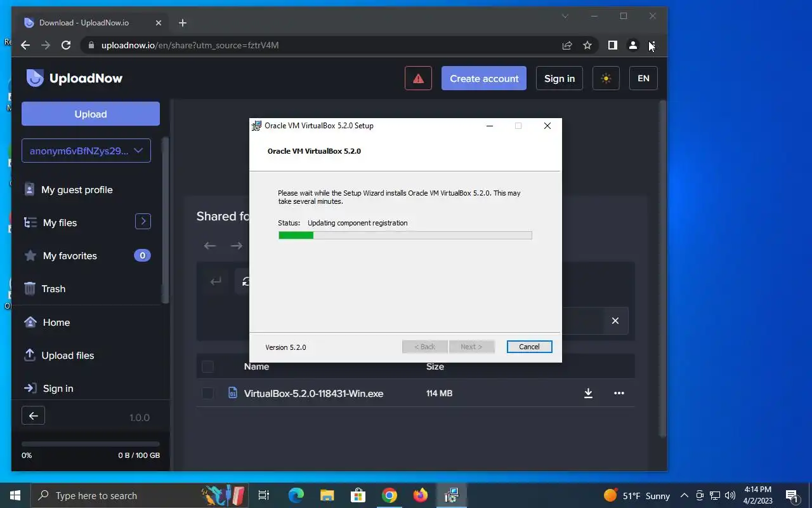Open a new browser tab
812x508 pixels.
[183, 23]
